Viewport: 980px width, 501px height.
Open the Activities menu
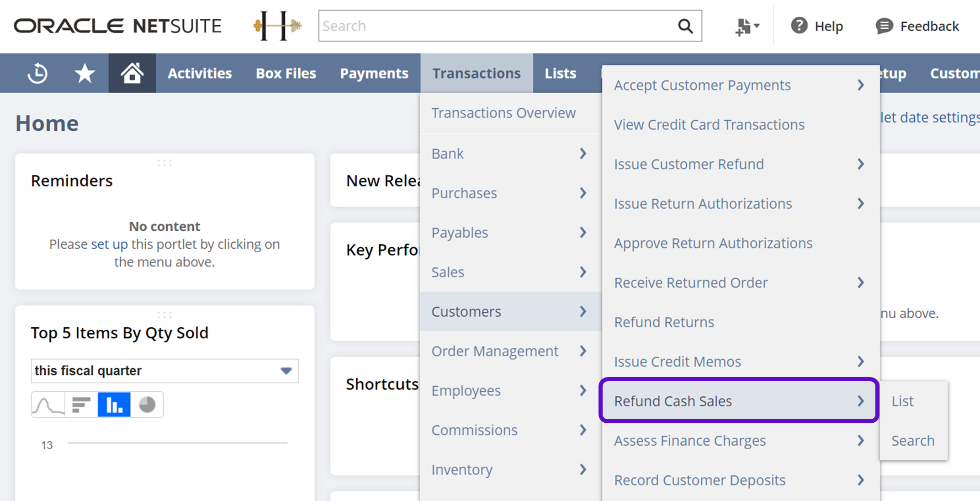(200, 73)
